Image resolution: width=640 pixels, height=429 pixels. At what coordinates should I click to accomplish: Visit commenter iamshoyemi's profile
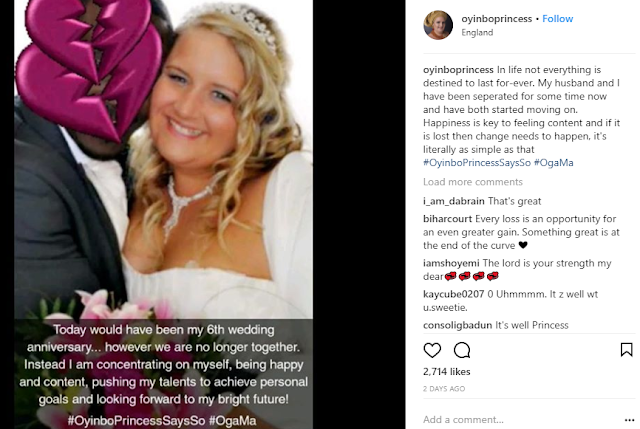coord(451,263)
